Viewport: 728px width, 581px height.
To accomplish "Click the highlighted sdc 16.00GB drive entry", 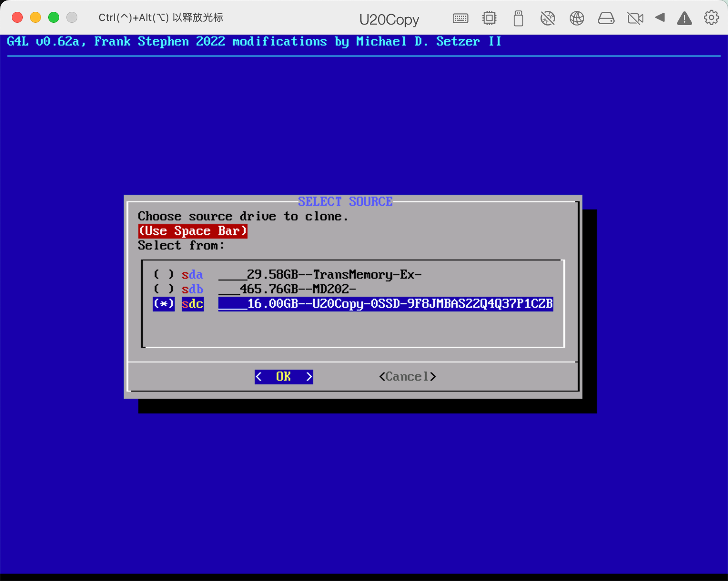I will coord(385,304).
